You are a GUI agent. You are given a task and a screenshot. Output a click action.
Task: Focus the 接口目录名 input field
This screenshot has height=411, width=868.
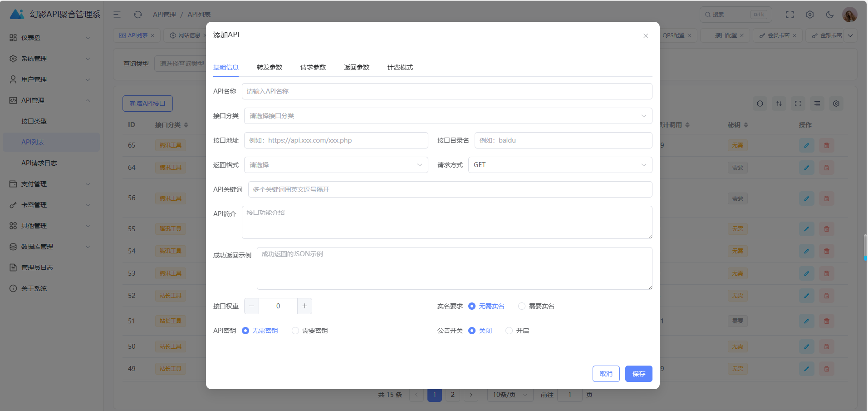coord(564,140)
